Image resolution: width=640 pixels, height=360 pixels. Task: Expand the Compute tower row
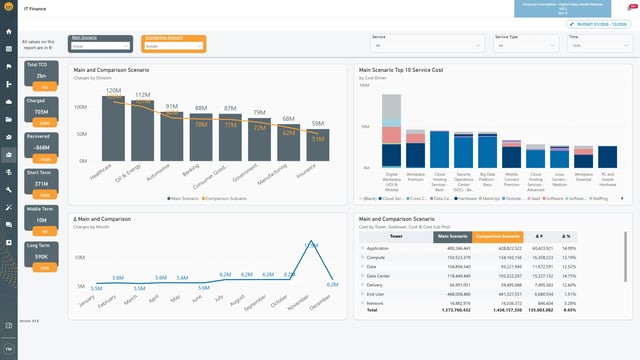(362, 257)
